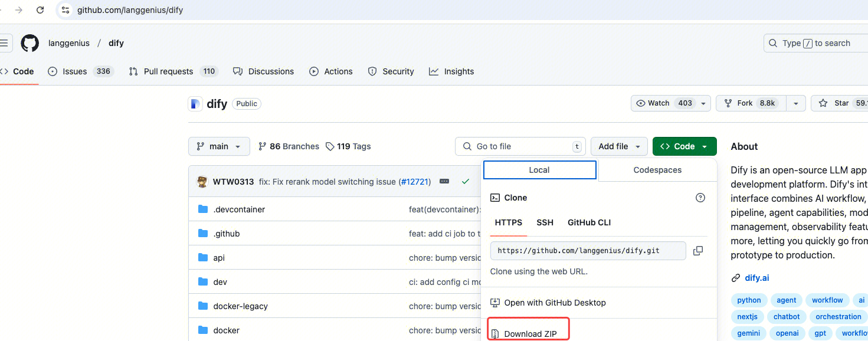The image size is (868, 341).
Task: Click the Go to file search field
Action: [x=519, y=146]
